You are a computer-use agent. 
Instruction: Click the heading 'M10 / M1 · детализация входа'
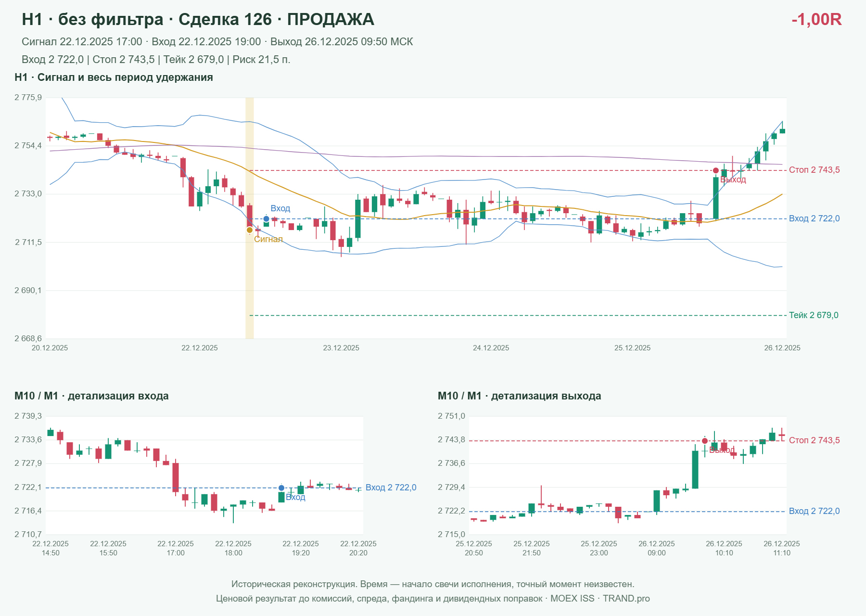tap(91, 396)
